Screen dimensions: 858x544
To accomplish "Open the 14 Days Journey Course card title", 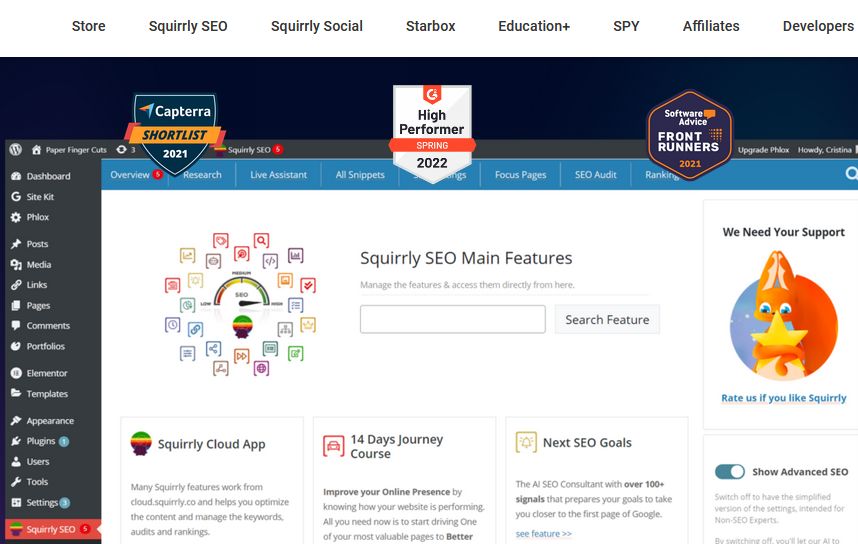I will tap(397, 446).
